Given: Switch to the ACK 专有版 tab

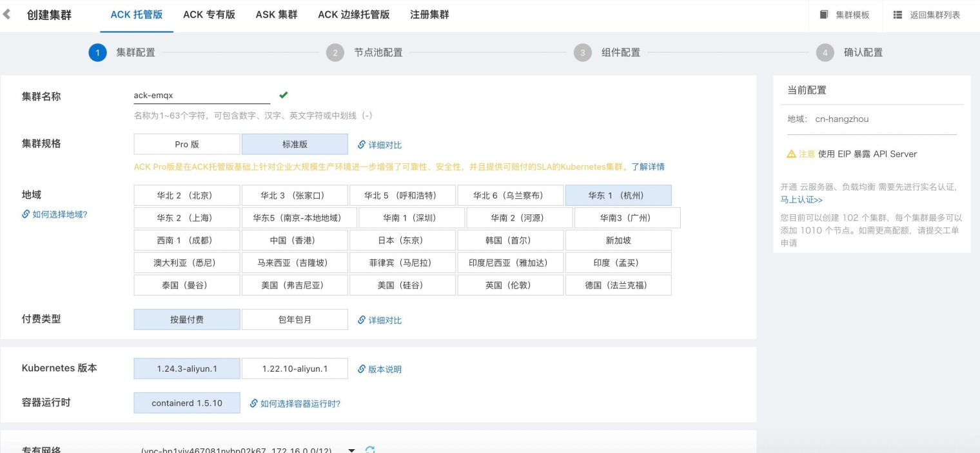Looking at the screenshot, I should coord(208,14).
